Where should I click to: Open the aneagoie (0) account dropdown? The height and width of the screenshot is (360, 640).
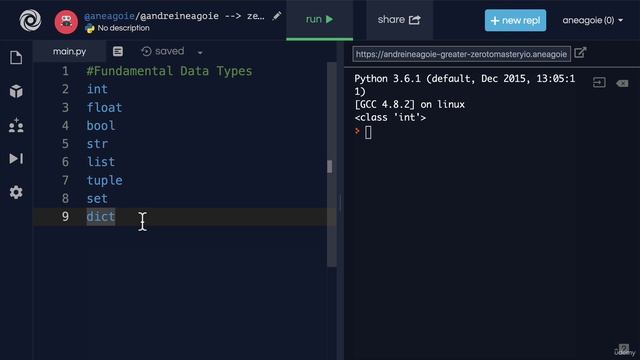pyautogui.click(x=592, y=20)
